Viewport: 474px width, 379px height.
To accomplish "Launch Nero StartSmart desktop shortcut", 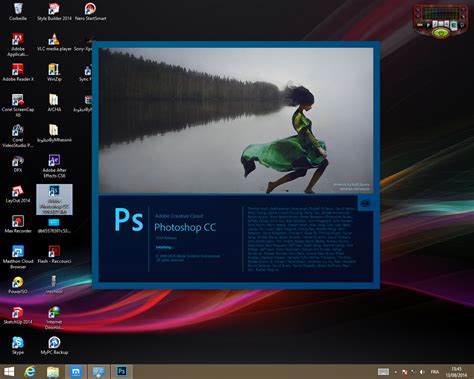I will click(90, 12).
